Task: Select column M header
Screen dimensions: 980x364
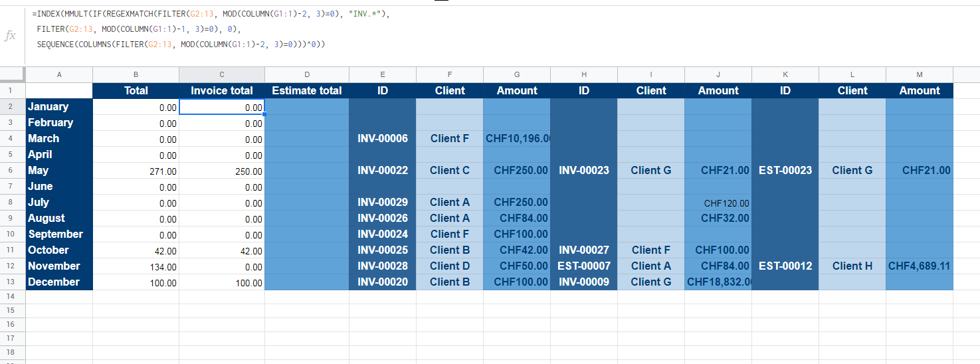Action: point(920,74)
